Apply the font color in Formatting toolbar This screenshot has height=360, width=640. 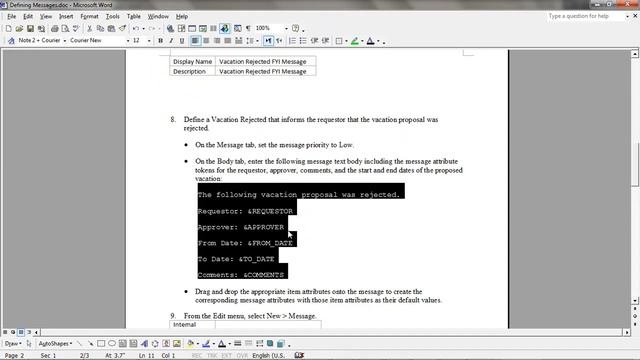(370, 41)
